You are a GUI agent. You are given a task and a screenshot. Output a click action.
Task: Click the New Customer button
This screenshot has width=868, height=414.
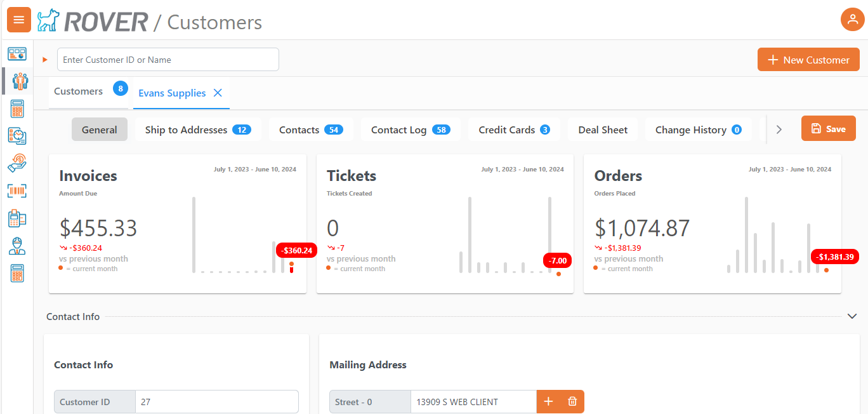pos(808,59)
